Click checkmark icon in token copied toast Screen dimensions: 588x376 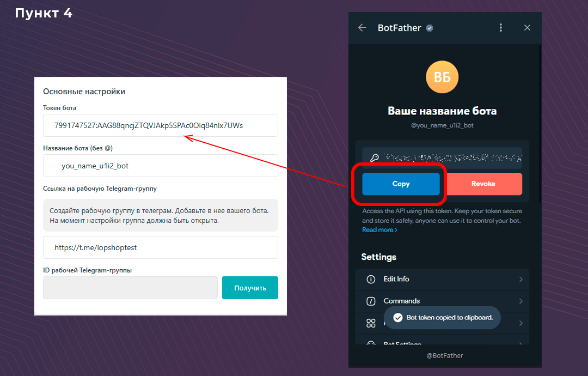tap(398, 318)
